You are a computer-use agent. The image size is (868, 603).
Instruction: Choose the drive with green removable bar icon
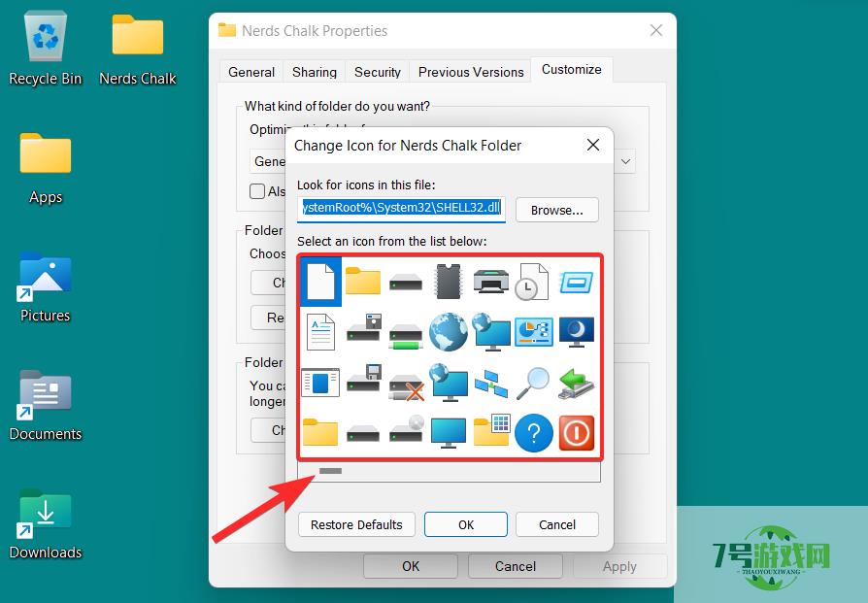(x=405, y=337)
